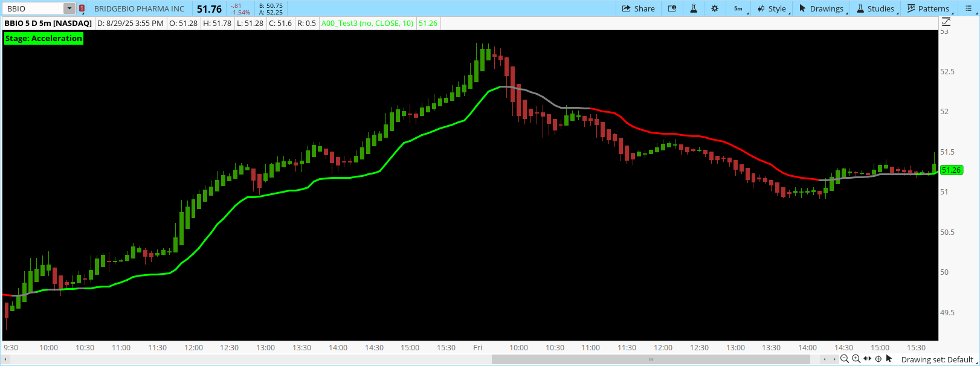This screenshot has width=980, height=366.
Task: Click the Share button
Action: pyautogui.click(x=639, y=8)
